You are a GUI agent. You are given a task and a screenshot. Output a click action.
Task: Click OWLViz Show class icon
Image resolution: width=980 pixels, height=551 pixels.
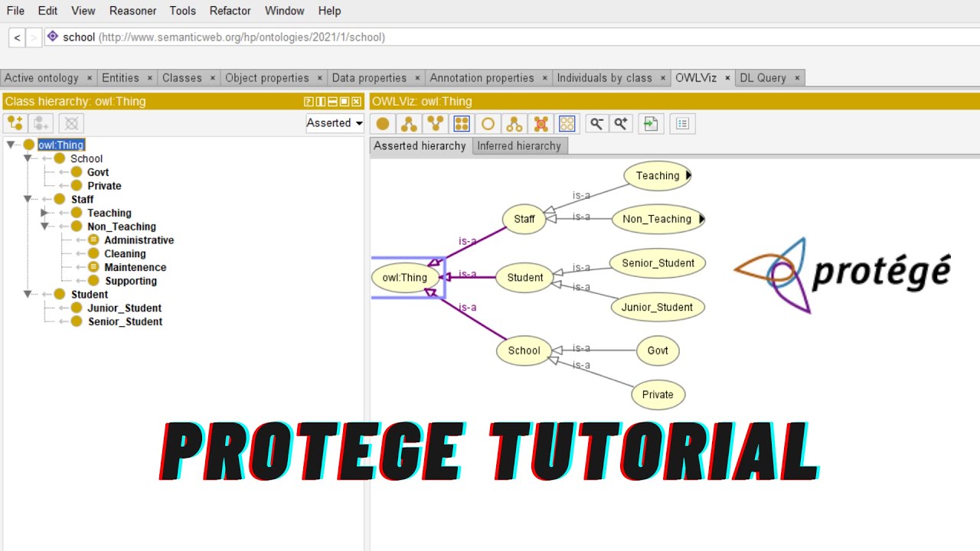pos(383,123)
